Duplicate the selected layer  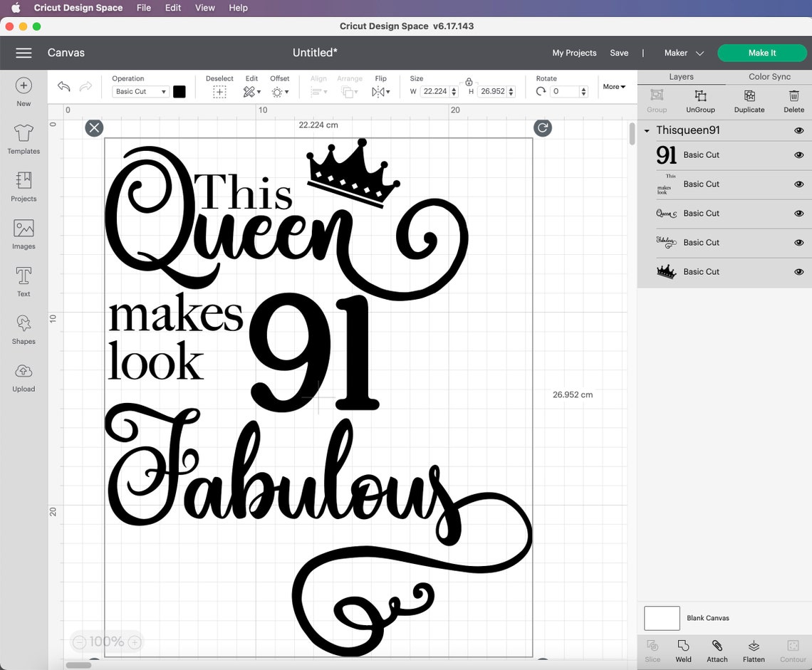pyautogui.click(x=749, y=100)
